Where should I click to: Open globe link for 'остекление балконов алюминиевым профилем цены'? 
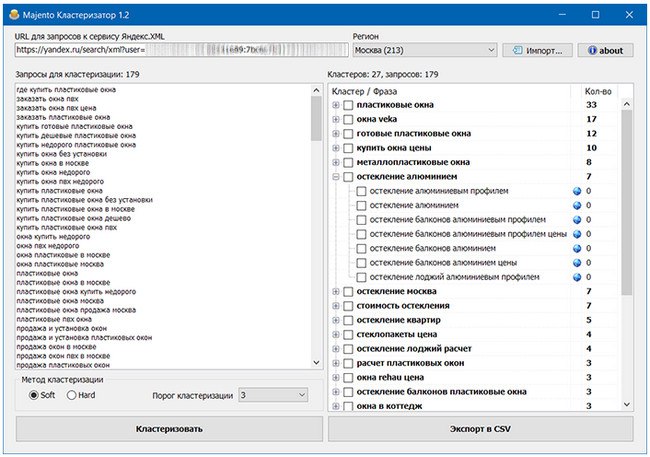click(x=577, y=234)
